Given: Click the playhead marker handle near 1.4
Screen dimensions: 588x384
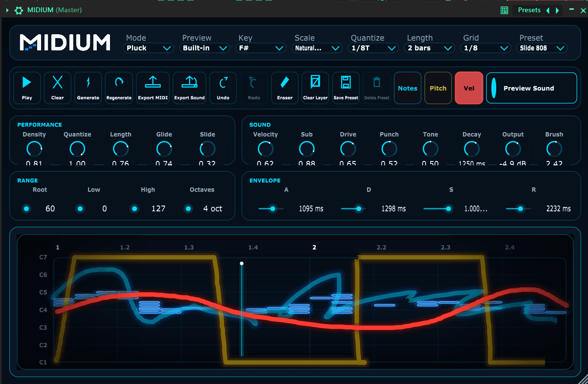Looking at the screenshot, I should [241, 264].
